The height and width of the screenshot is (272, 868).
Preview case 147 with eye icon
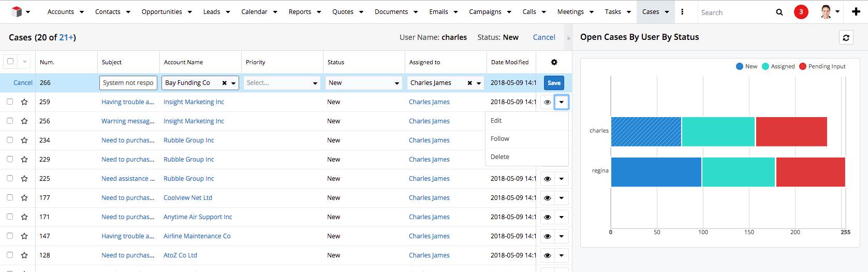click(x=547, y=236)
